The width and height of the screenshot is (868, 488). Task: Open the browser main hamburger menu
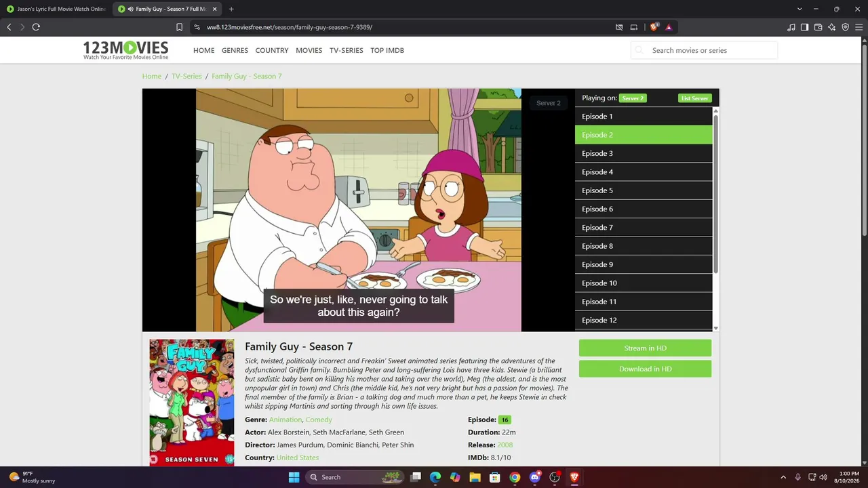click(859, 27)
